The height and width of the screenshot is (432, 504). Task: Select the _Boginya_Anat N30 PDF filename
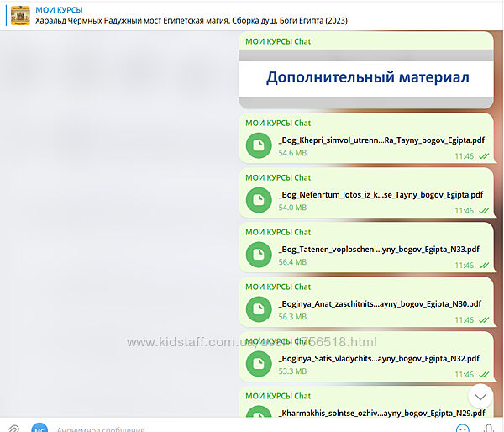[x=379, y=303]
